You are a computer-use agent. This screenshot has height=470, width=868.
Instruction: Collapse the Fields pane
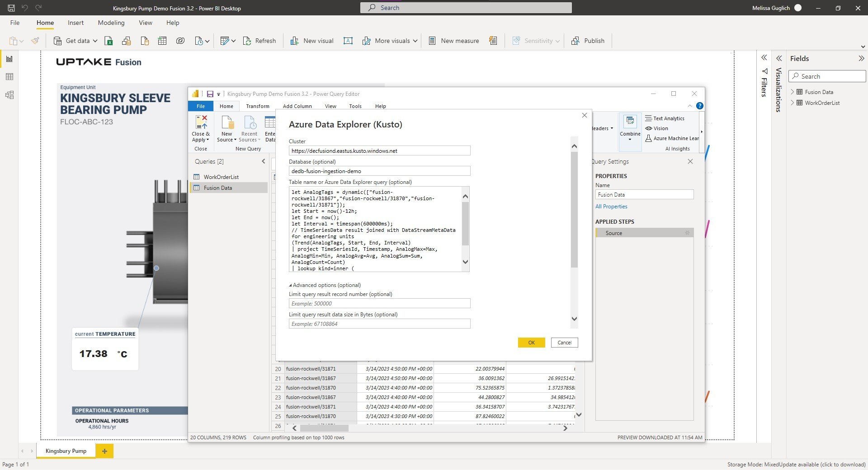click(x=861, y=58)
